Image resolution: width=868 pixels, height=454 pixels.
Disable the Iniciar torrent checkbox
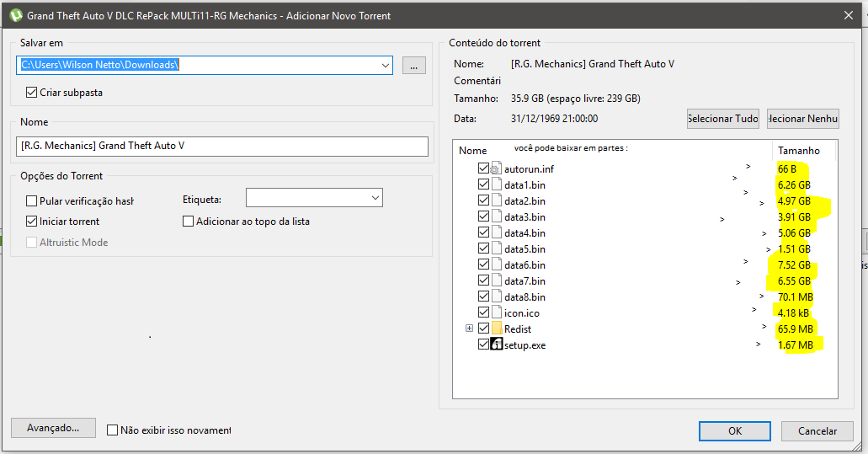pos(32,222)
